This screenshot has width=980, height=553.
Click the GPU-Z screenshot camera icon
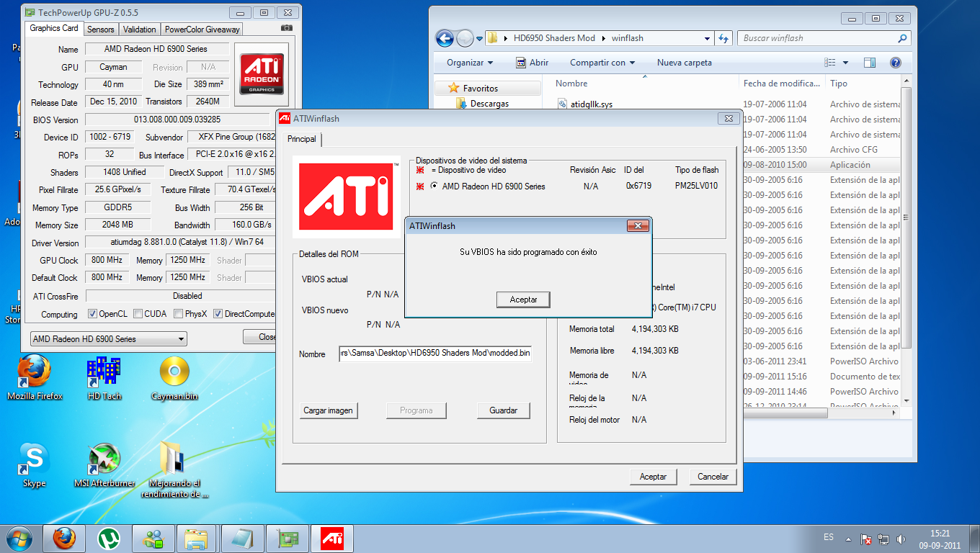(287, 28)
